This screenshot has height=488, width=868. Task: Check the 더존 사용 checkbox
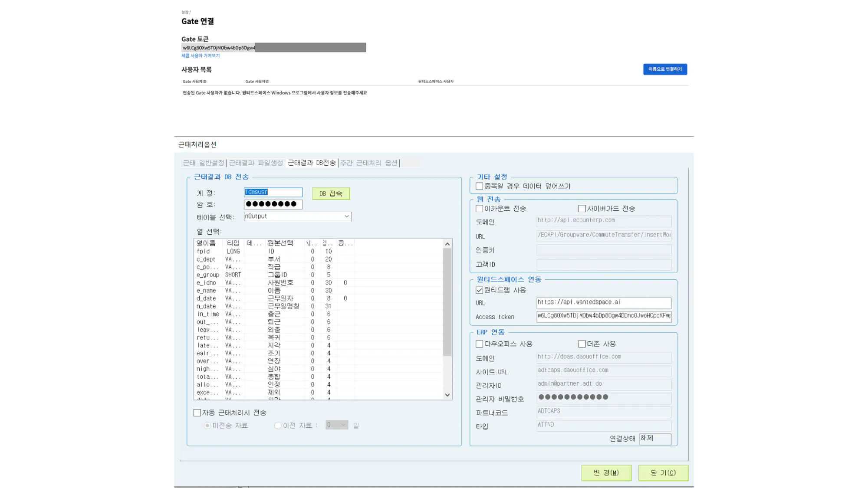coord(582,344)
